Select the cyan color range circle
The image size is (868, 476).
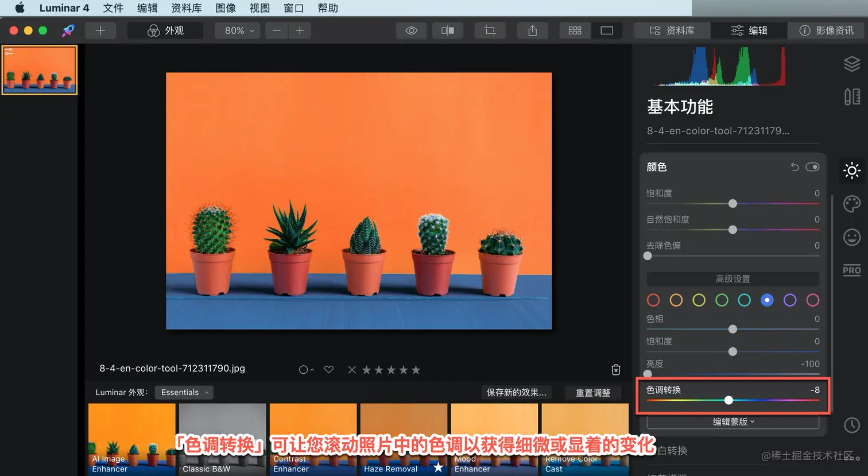click(x=745, y=300)
